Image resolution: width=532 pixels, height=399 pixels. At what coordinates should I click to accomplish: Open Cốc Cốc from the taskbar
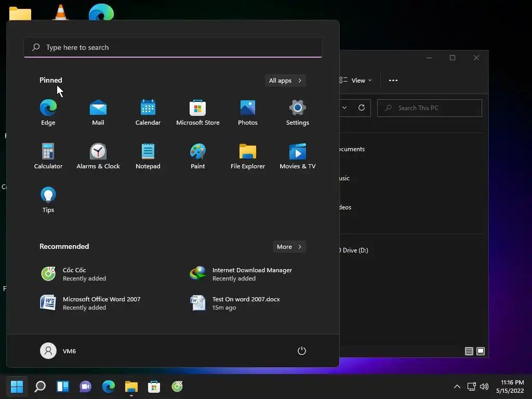(x=177, y=386)
